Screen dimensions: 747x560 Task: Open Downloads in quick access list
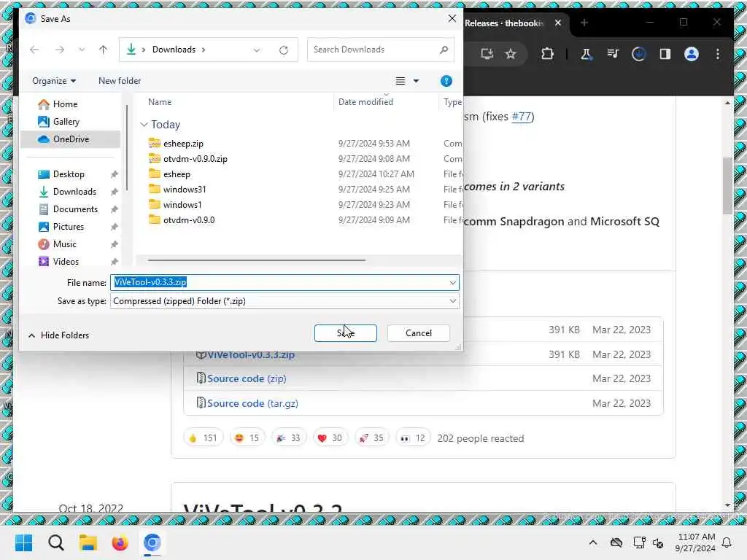point(74,192)
